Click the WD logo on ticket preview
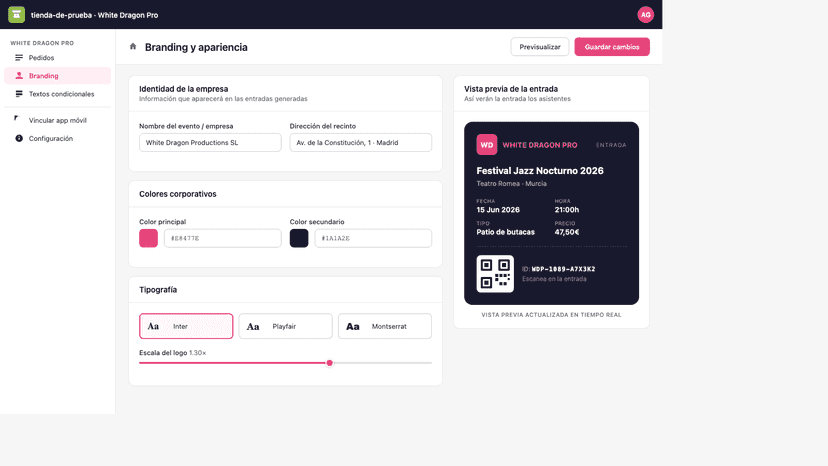Image resolution: width=828 pixels, height=466 pixels. pyautogui.click(x=486, y=145)
